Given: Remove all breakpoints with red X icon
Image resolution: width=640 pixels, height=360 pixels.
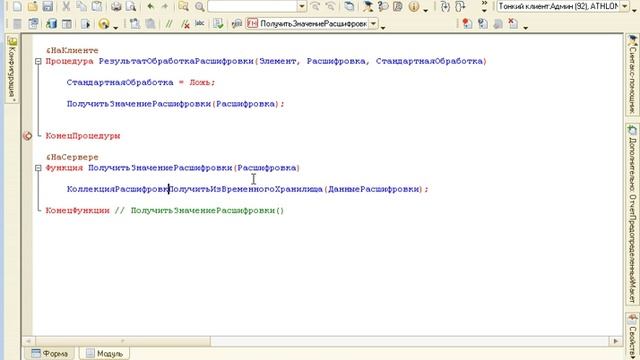Looking at the screenshot, I should [x=513, y=24].
